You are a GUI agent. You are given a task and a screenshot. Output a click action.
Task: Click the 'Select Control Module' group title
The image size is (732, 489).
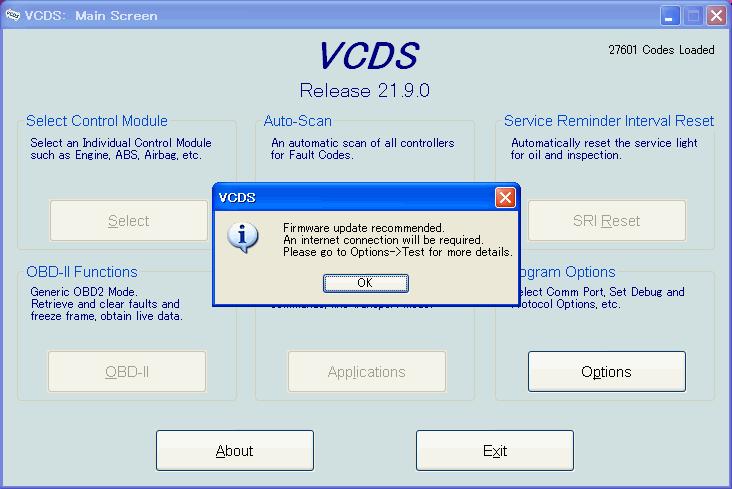(x=97, y=121)
